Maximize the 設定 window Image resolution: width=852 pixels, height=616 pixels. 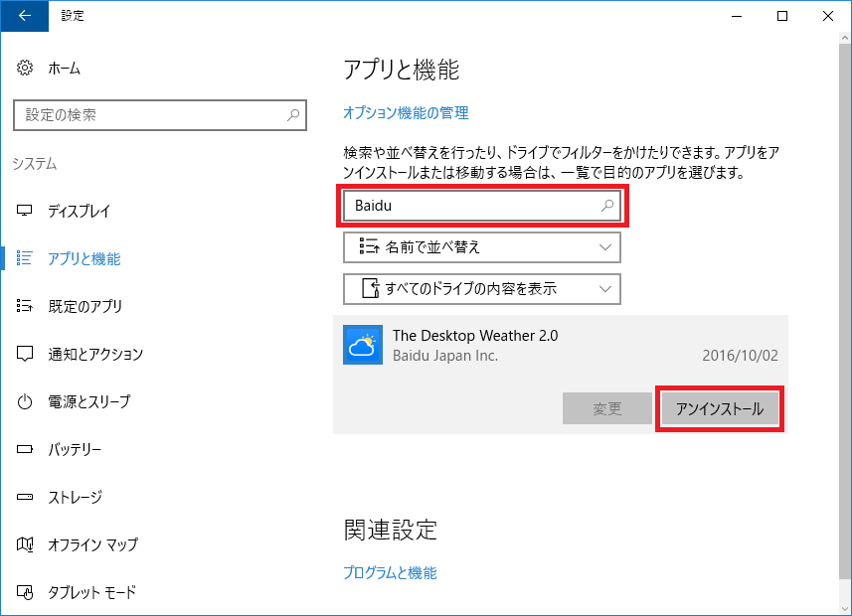782,16
